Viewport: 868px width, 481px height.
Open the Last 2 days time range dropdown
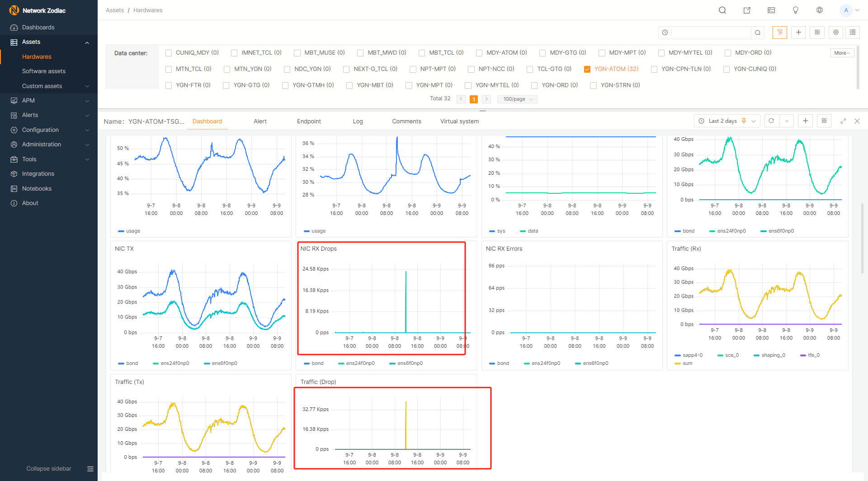click(x=727, y=121)
